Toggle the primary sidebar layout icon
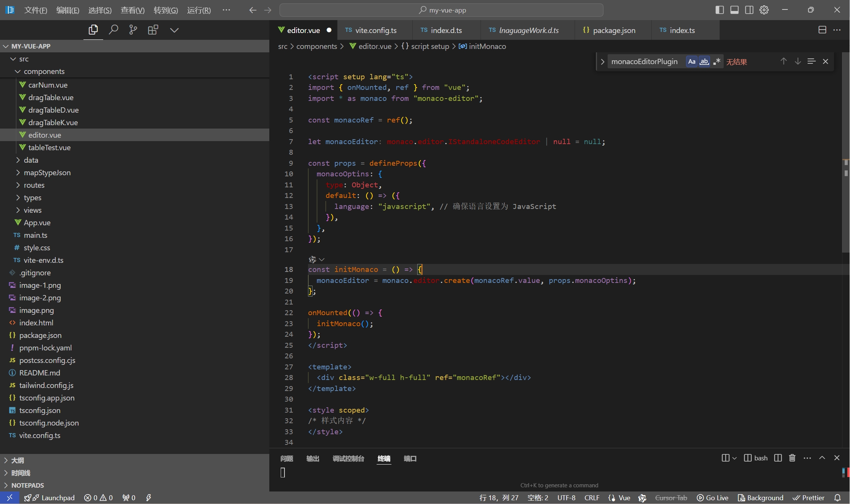This screenshot has width=850, height=504. [719, 10]
